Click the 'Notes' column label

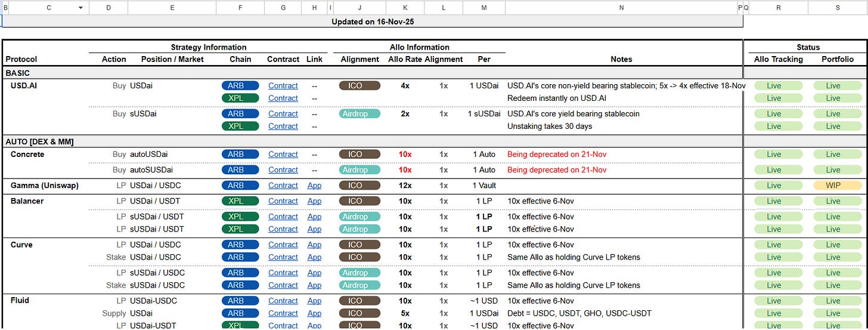point(621,59)
